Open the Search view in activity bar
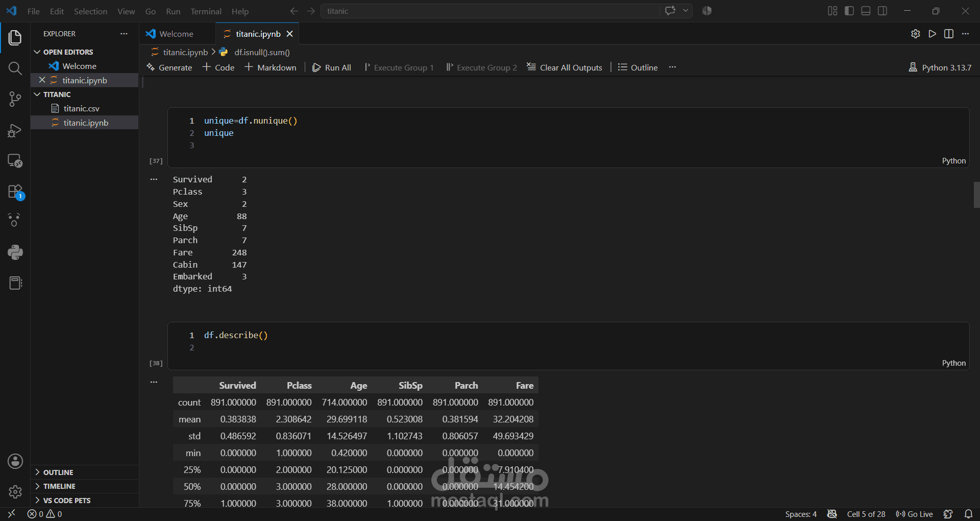Screen dimensions: 980x521 click(15, 68)
